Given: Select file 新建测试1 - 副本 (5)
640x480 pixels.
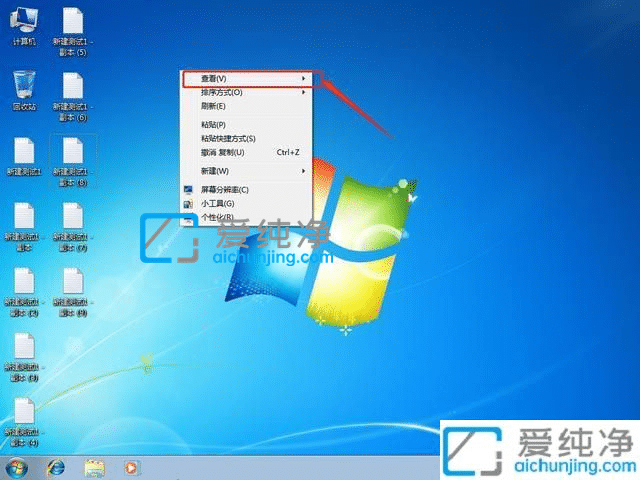Looking at the screenshot, I should [x=73, y=32].
